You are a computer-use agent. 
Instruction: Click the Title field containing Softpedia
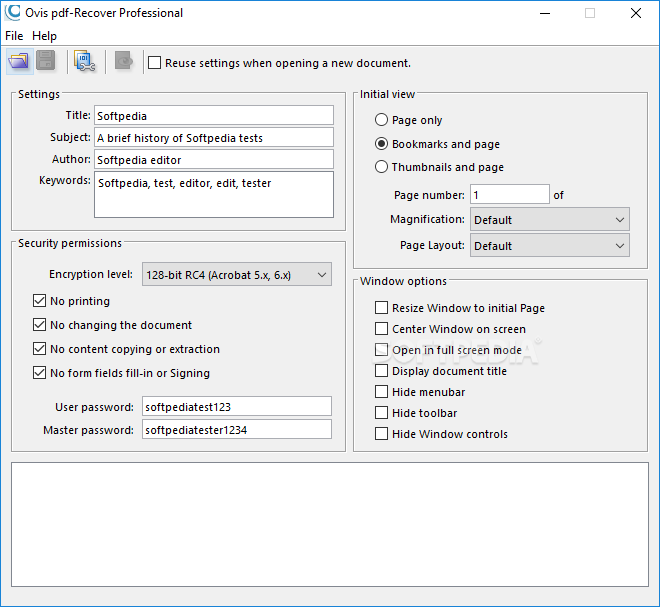pyautogui.click(x=214, y=115)
